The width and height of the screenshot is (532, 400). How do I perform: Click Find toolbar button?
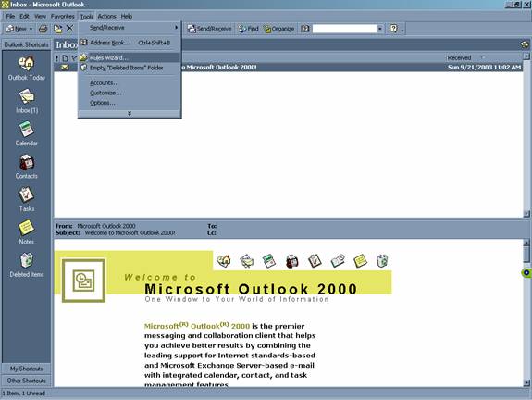[248, 29]
